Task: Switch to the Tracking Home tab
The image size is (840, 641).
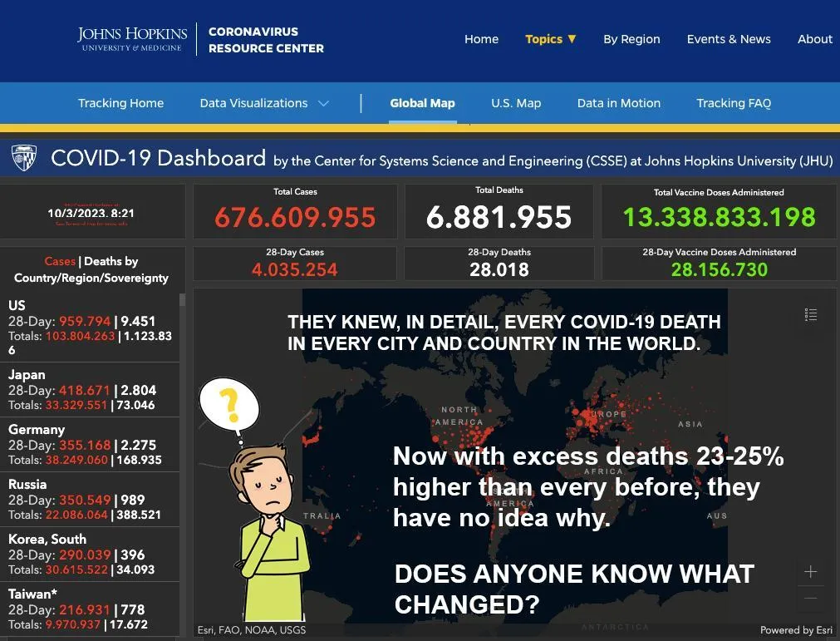Action: pos(120,103)
